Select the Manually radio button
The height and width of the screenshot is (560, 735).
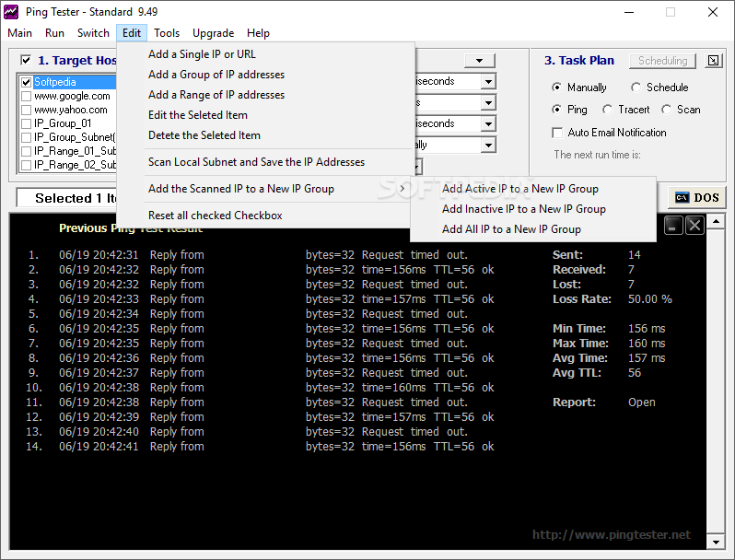[x=556, y=87]
